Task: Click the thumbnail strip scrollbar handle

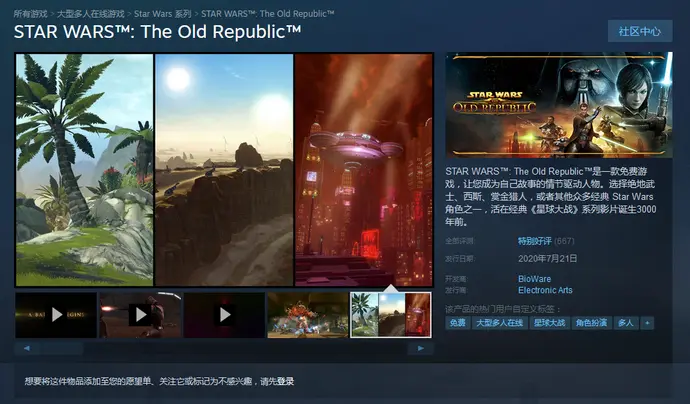Action: pos(62,348)
